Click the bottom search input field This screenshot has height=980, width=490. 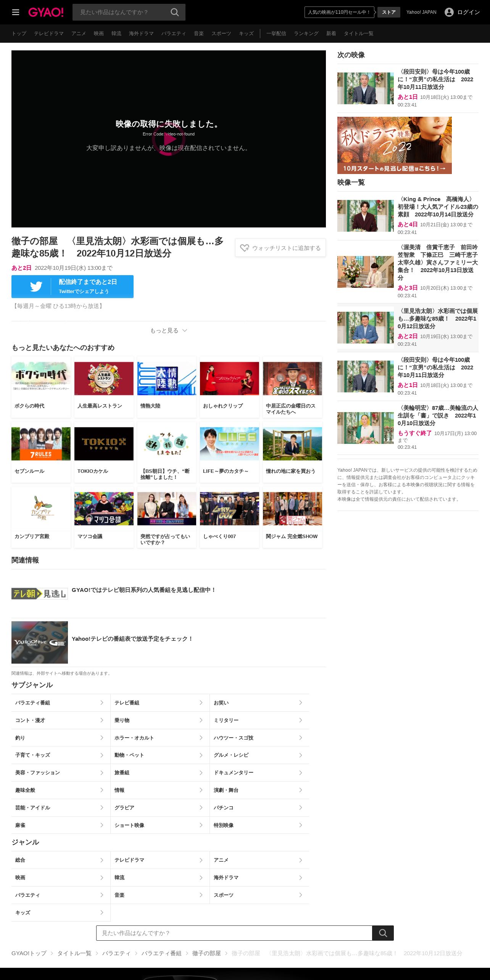pyautogui.click(x=234, y=933)
